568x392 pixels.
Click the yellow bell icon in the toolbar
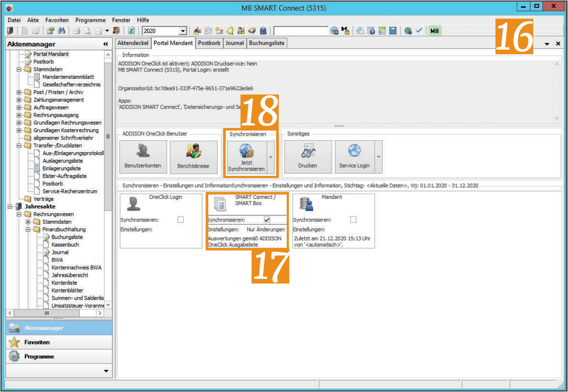(x=230, y=31)
